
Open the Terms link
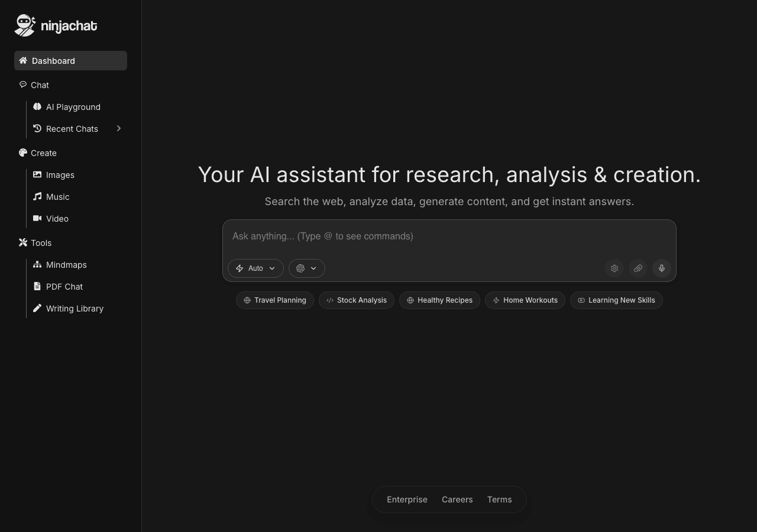500,499
